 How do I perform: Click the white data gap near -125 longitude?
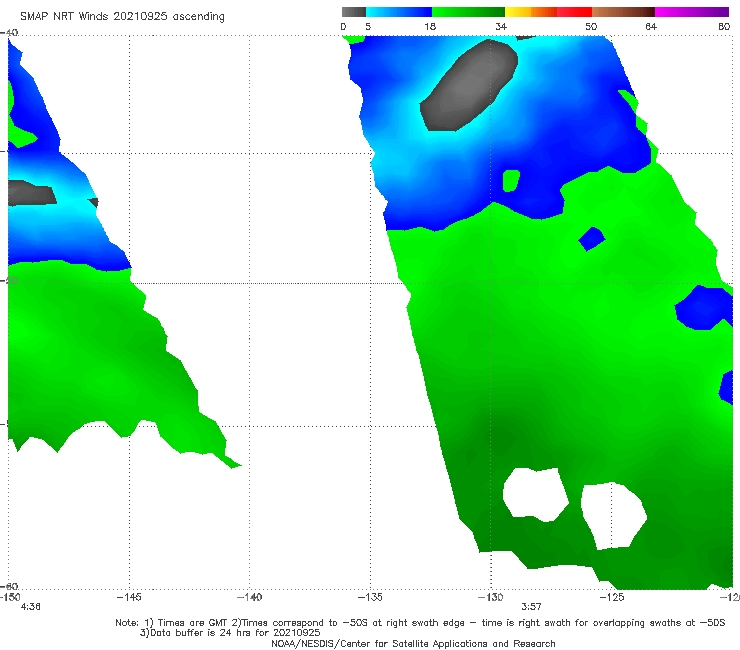(614, 515)
